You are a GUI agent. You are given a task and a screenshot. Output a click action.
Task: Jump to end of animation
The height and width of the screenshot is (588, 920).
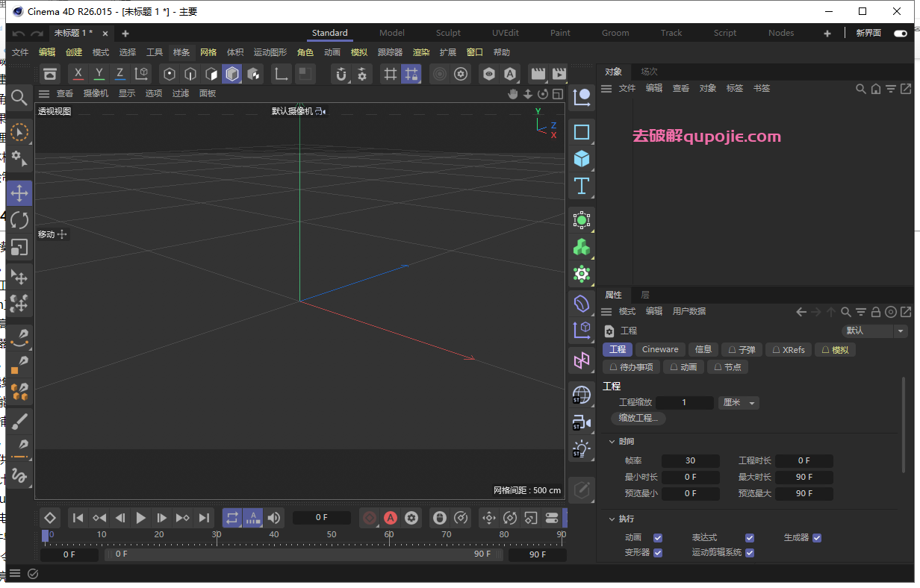[x=204, y=517]
